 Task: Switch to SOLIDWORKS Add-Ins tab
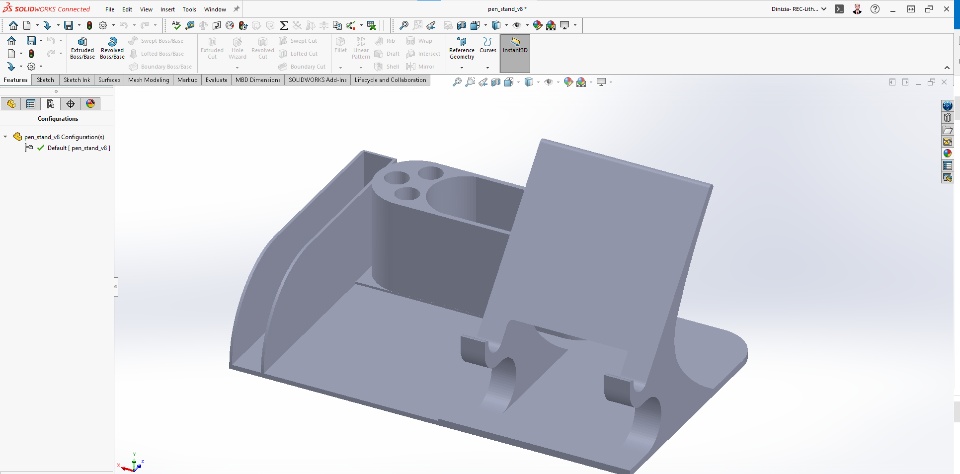318,80
